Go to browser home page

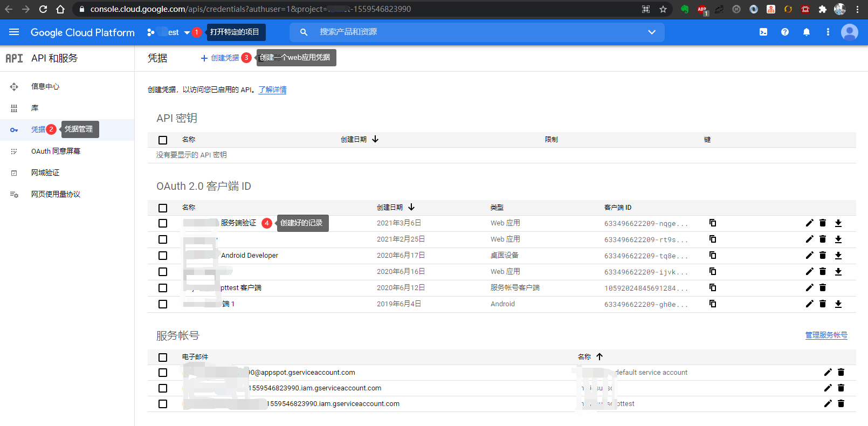pos(60,9)
